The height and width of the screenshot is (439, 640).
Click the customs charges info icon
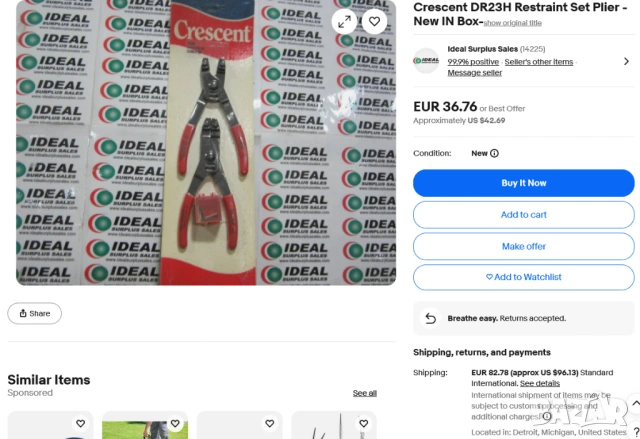(x=547, y=417)
